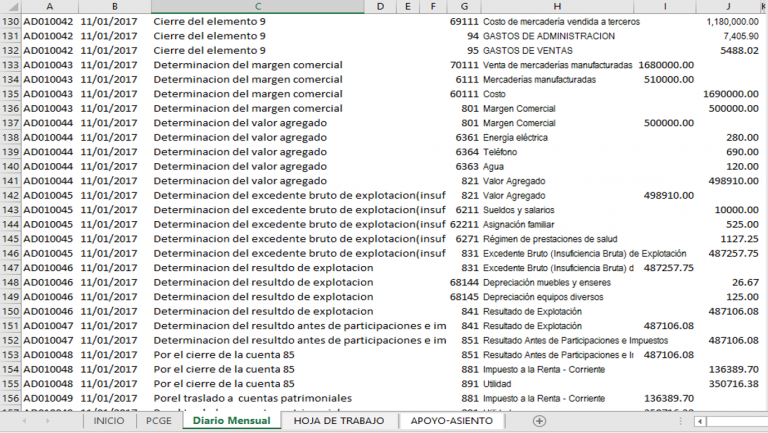Select row 146 header
Screen dimensions: 768x433
click(11, 253)
